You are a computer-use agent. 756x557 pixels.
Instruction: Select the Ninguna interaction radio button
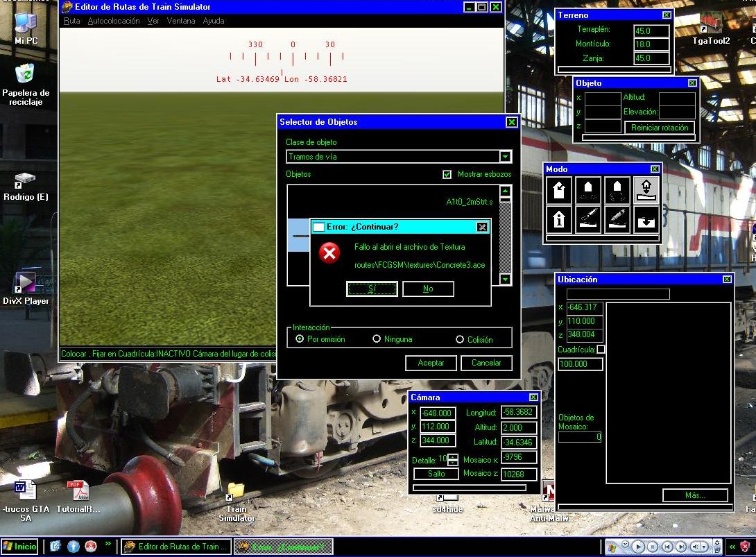pos(377,339)
